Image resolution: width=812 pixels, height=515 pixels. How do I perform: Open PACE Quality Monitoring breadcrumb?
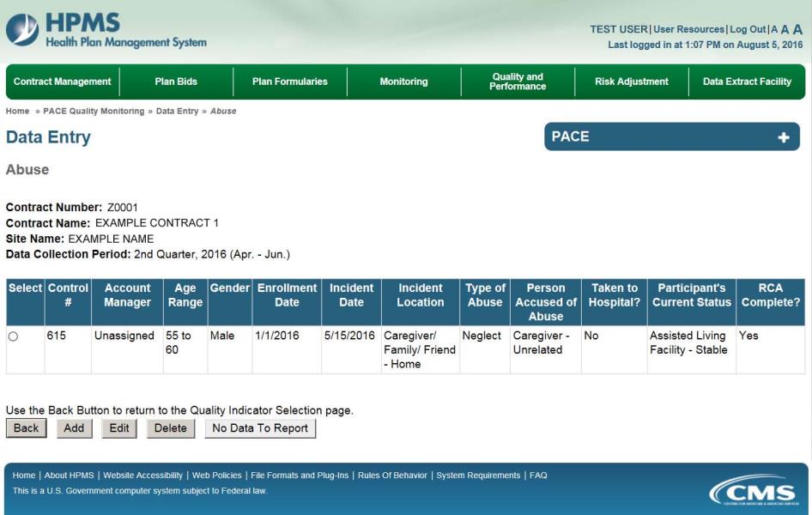(x=94, y=111)
